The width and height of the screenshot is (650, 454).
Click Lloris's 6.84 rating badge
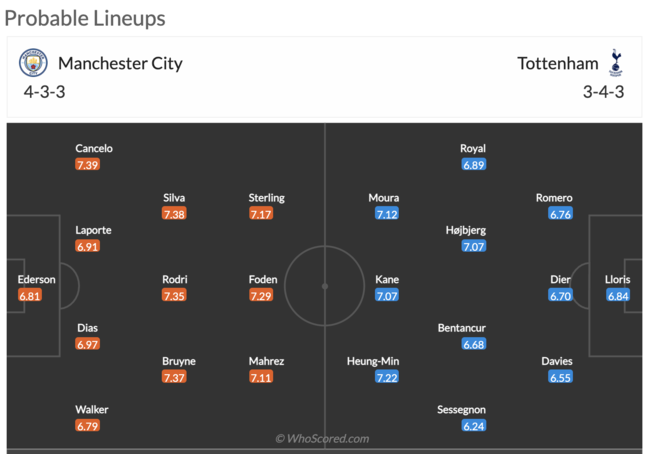pyautogui.click(x=617, y=296)
